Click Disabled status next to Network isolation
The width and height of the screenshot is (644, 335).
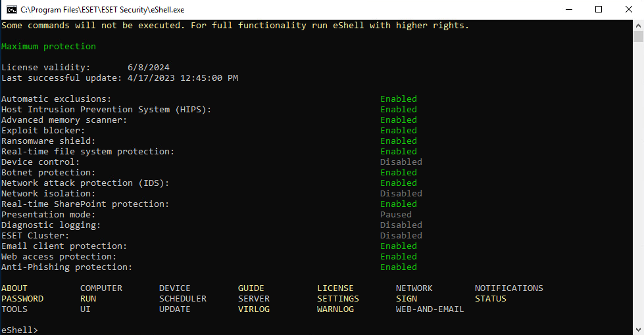(x=401, y=194)
